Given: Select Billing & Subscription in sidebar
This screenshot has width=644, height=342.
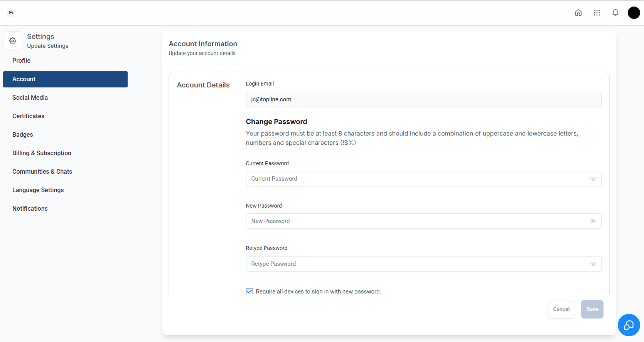Looking at the screenshot, I should (42, 153).
